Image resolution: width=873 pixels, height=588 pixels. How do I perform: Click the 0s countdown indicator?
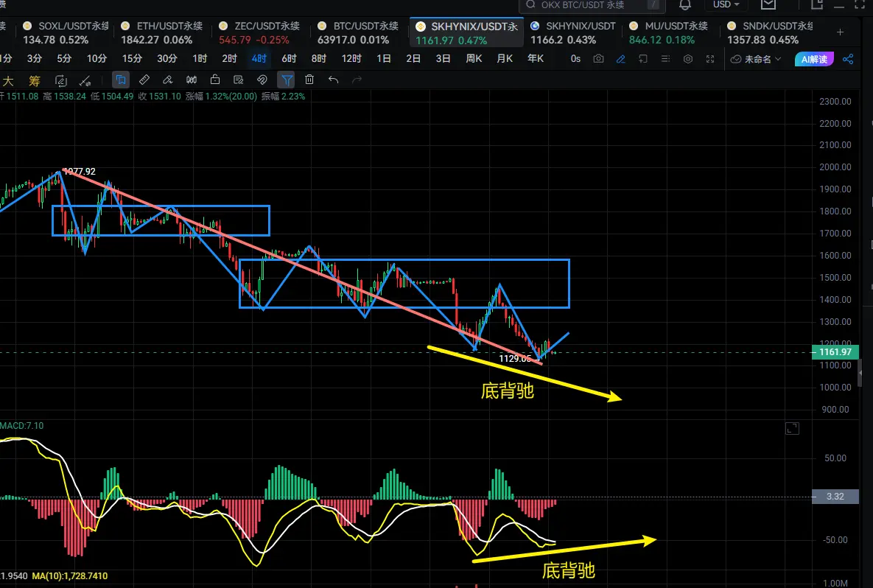click(x=575, y=58)
